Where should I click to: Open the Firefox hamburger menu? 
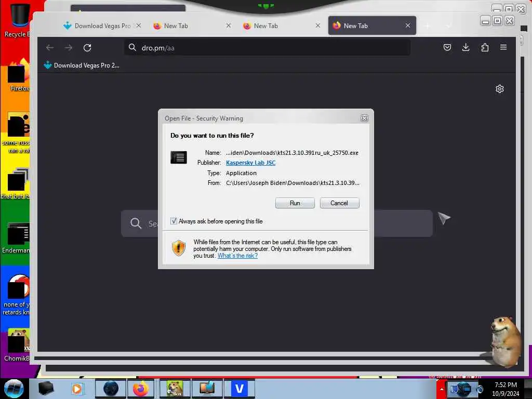click(x=503, y=47)
